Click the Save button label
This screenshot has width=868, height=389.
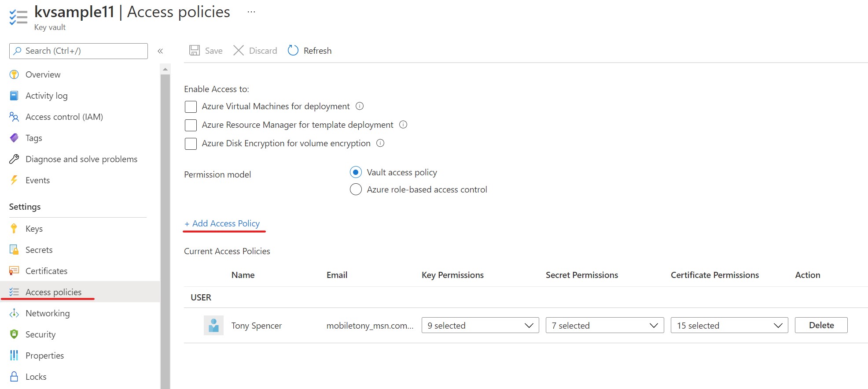coord(213,51)
